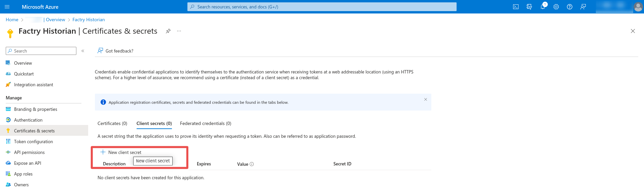Open Cloud Shell from the top bar
The height and width of the screenshot is (188, 644).
(x=516, y=7)
